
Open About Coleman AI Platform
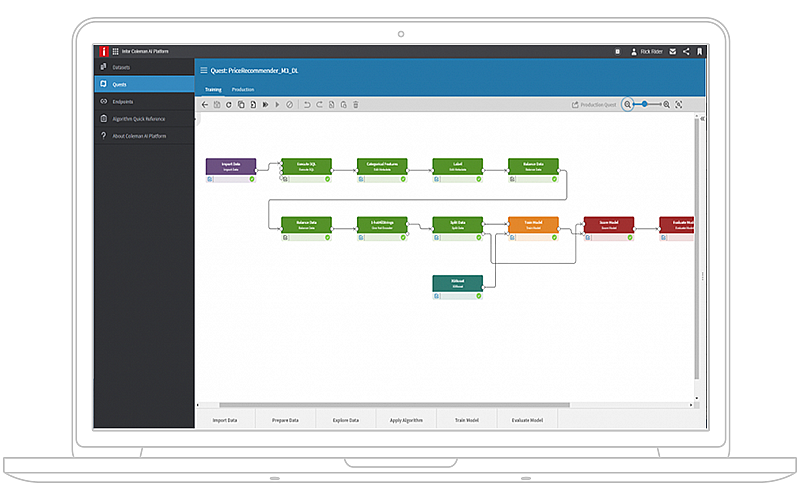(144, 136)
